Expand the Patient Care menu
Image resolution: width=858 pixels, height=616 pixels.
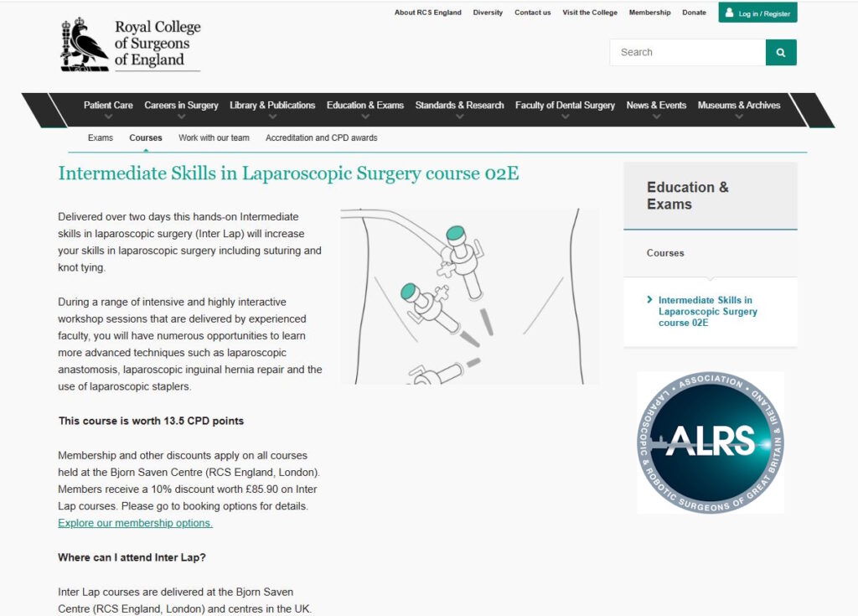coord(108,106)
